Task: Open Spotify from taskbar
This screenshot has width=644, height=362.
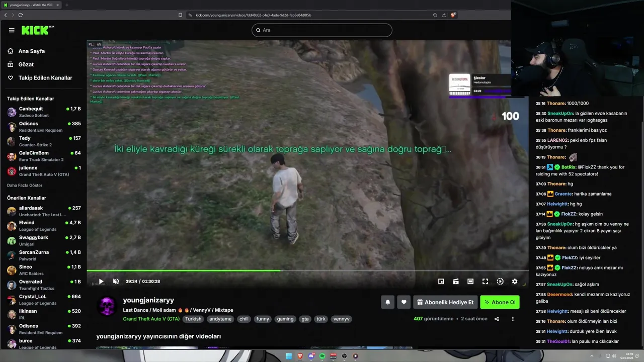Action: click(323, 356)
